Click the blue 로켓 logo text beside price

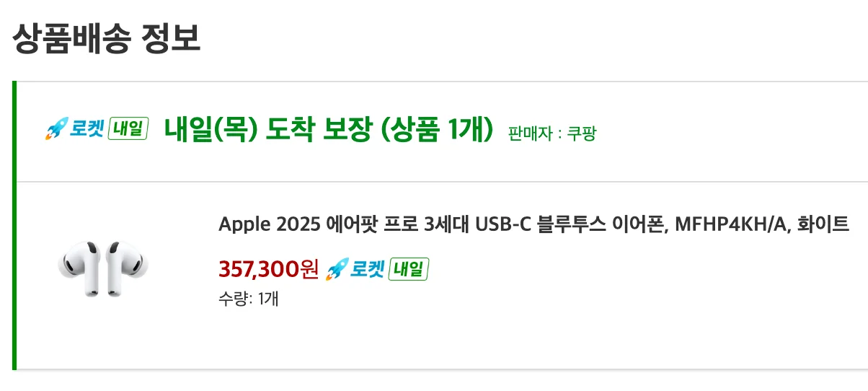pos(367,270)
